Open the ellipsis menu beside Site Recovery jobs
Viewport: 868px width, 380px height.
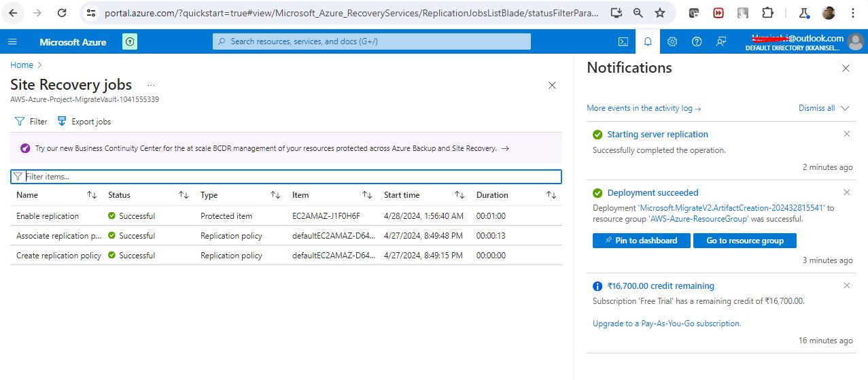(x=151, y=85)
